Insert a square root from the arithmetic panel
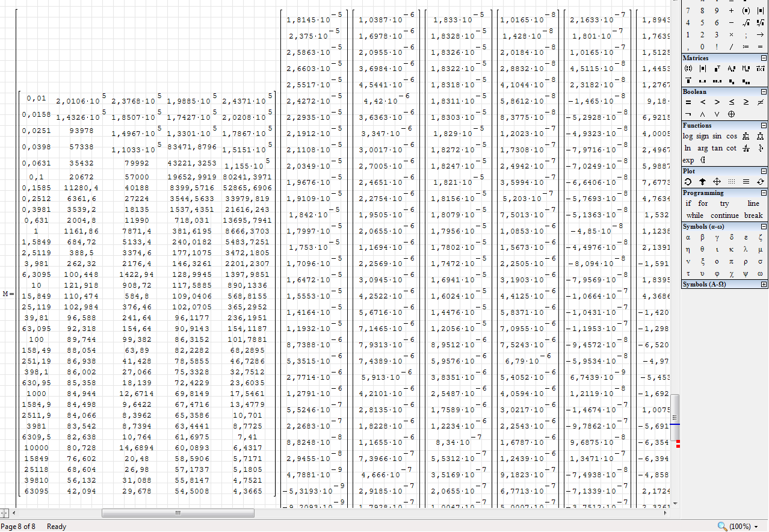 [x=746, y=23]
